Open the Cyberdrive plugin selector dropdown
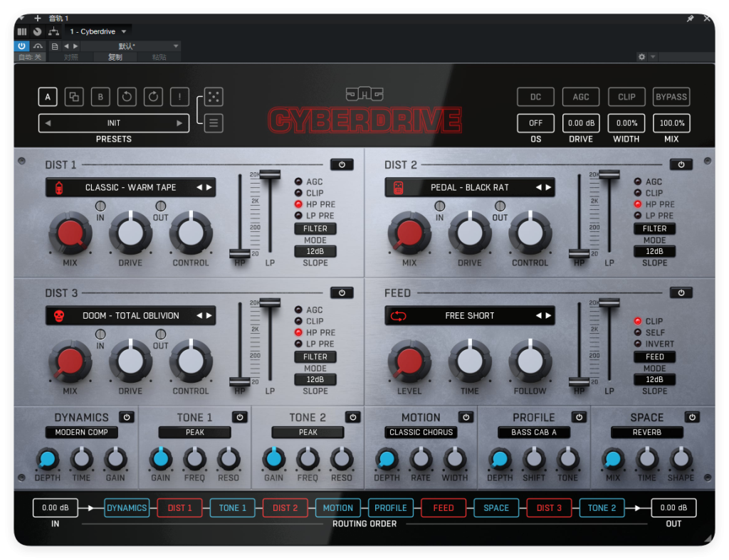The image size is (729, 560). pos(98,31)
